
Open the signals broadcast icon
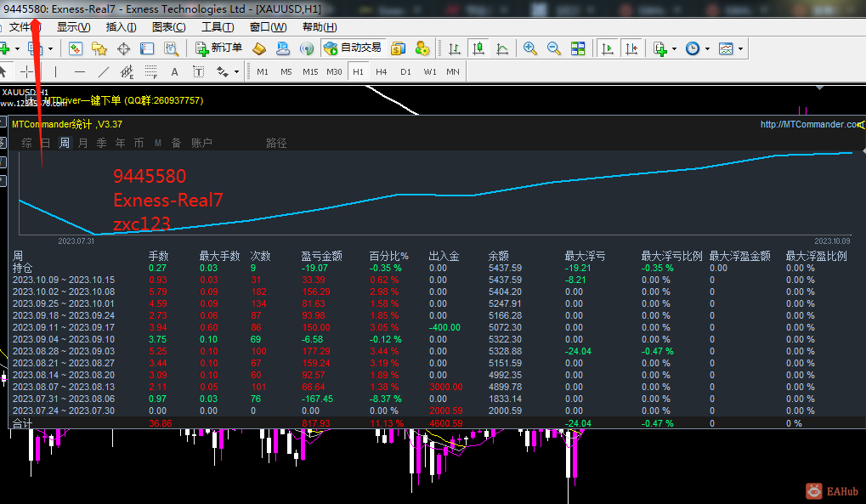307,48
